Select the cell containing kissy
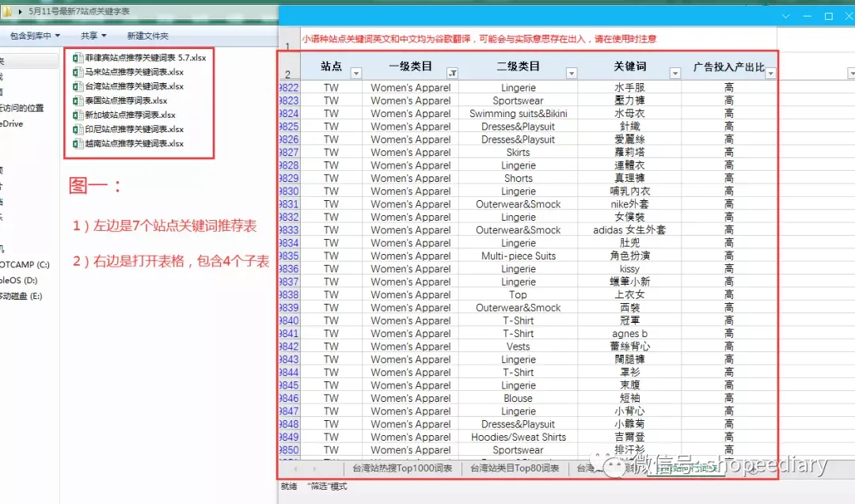The image size is (855, 504). pyautogui.click(x=629, y=269)
